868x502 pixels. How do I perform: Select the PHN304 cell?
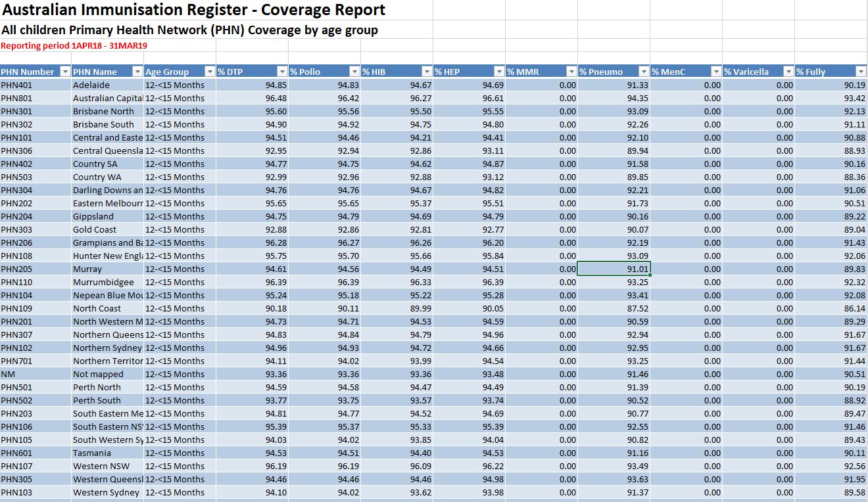click(x=36, y=190)
